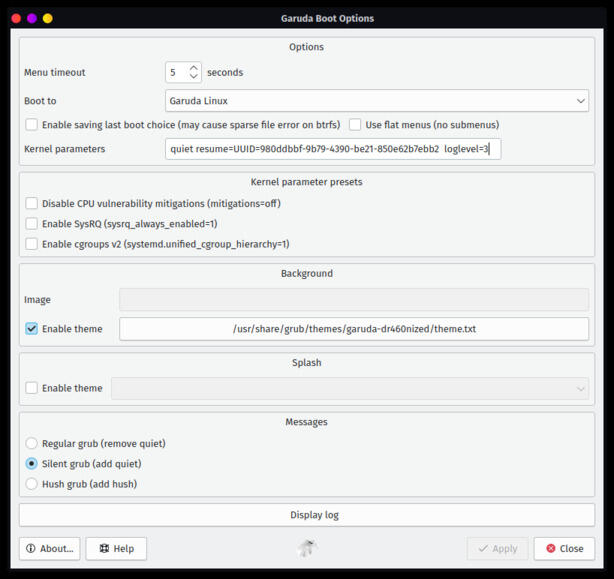Expand the Splash theme dropdown
Viewport: 614px width, 579px height.
[x=350, y=388]
